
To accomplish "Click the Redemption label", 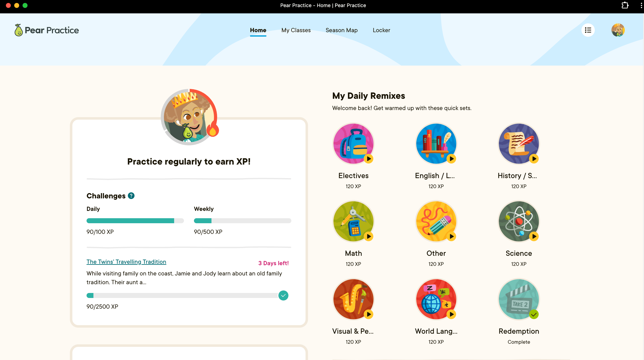I will click(519, 331).
